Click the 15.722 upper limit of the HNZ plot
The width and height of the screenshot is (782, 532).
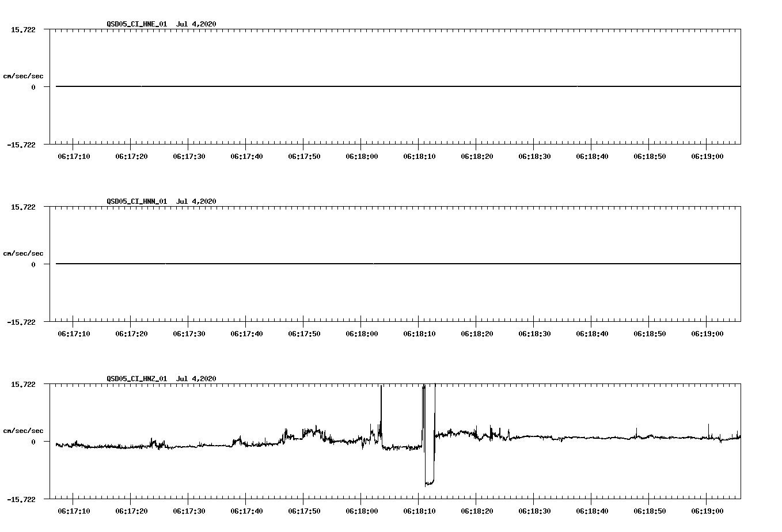pos(23,385)
